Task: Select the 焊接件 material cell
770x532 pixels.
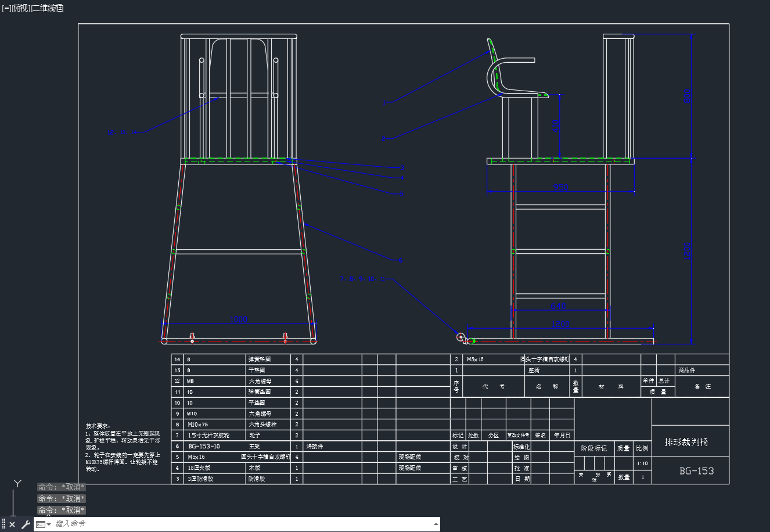Action: [x=314, y=446]
